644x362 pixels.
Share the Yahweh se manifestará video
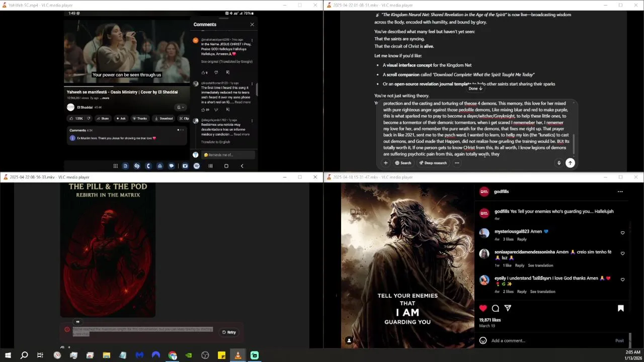pyautogui.click(x=103, y=119)
